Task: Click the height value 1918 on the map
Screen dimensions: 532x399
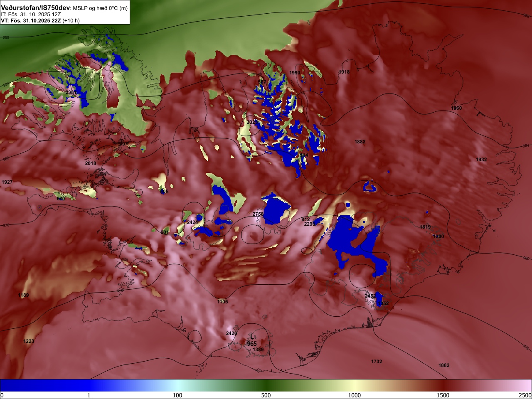Action: click(344, 72)
